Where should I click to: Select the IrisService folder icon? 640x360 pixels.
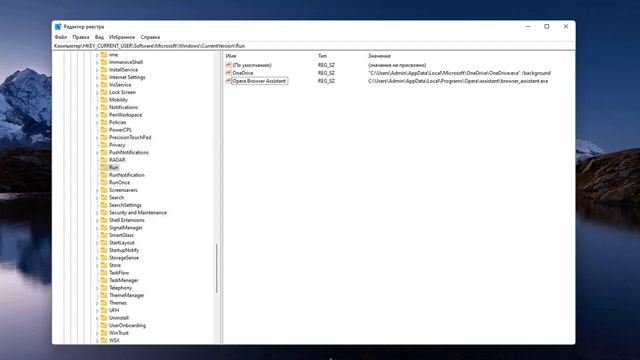click(x=104, y=84)
